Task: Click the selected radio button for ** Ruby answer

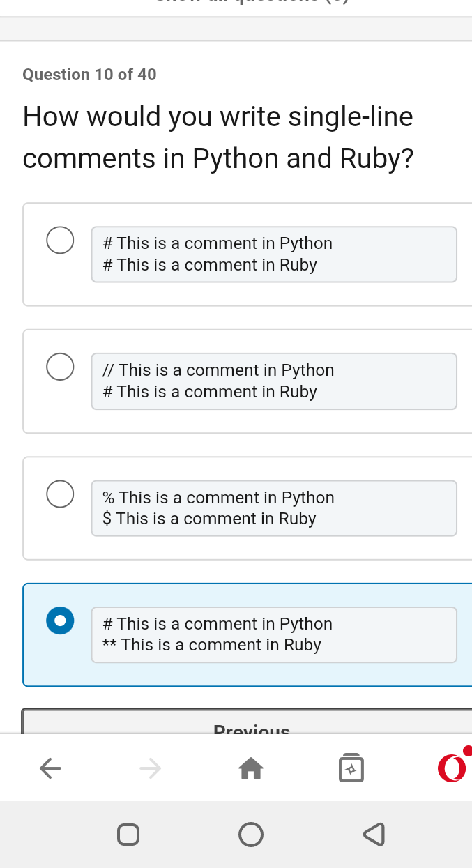Action: pyautogui.click(x=60, y=620)
